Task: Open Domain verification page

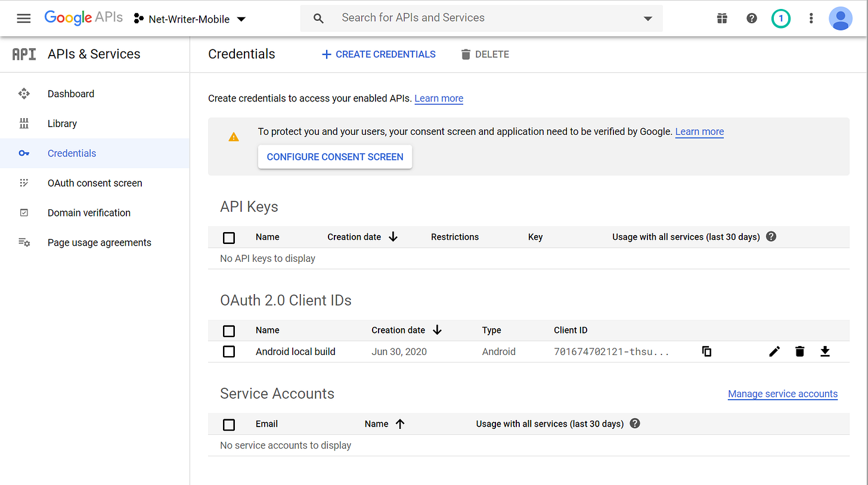Action: pyautogui.click(x=89, y=213)
